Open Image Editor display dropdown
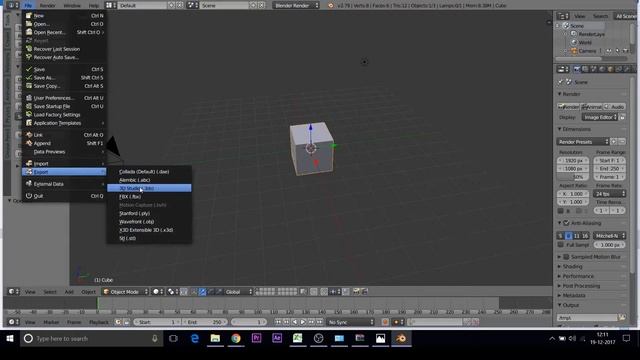Viewport: 640px width, 360px height. [600, 117]
